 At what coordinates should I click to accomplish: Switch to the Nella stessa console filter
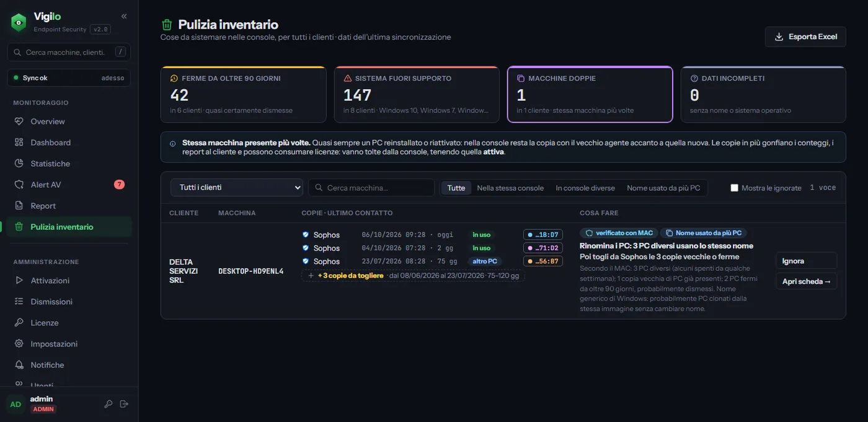click(510, 188)
